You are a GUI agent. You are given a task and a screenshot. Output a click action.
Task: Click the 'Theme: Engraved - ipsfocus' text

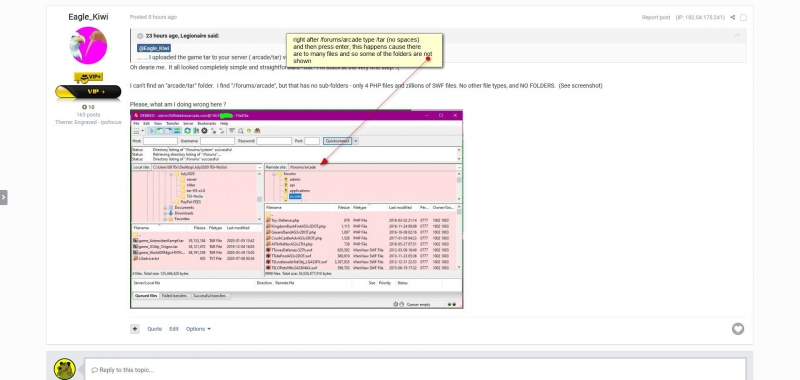pos(88,122)
